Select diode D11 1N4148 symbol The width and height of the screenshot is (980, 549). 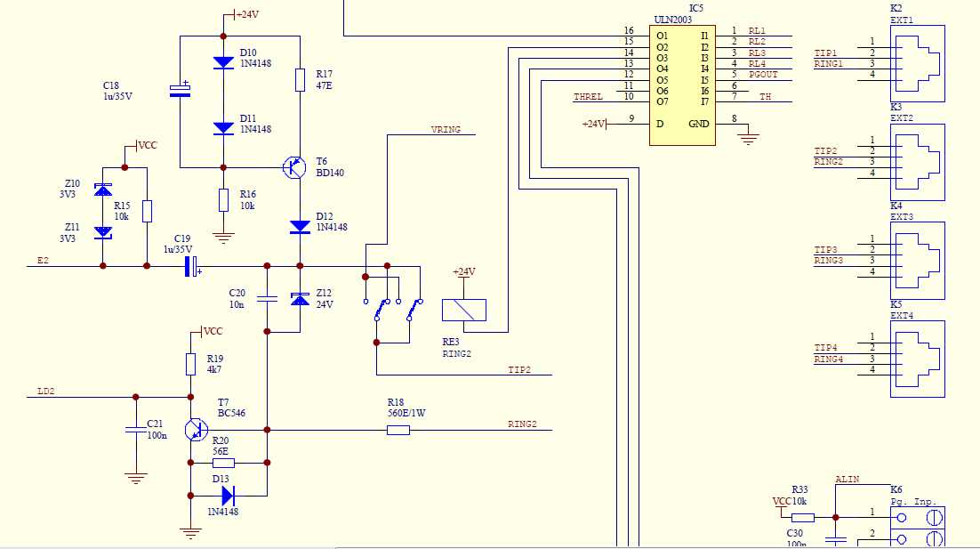(x=224, y=128)
